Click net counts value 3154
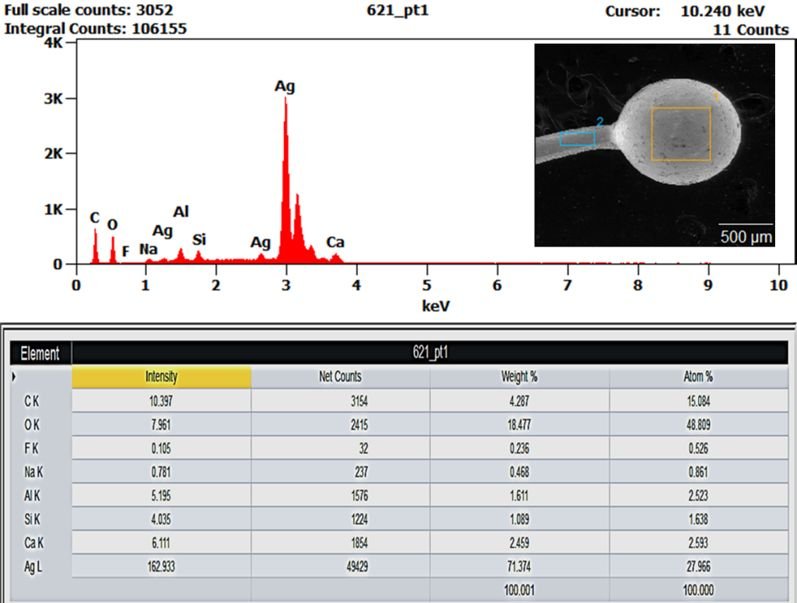 point(359,401)
